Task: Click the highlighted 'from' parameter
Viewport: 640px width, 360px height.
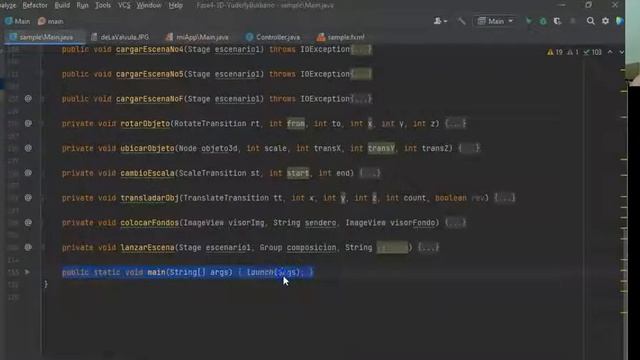Action: click(x=296, y=124)
